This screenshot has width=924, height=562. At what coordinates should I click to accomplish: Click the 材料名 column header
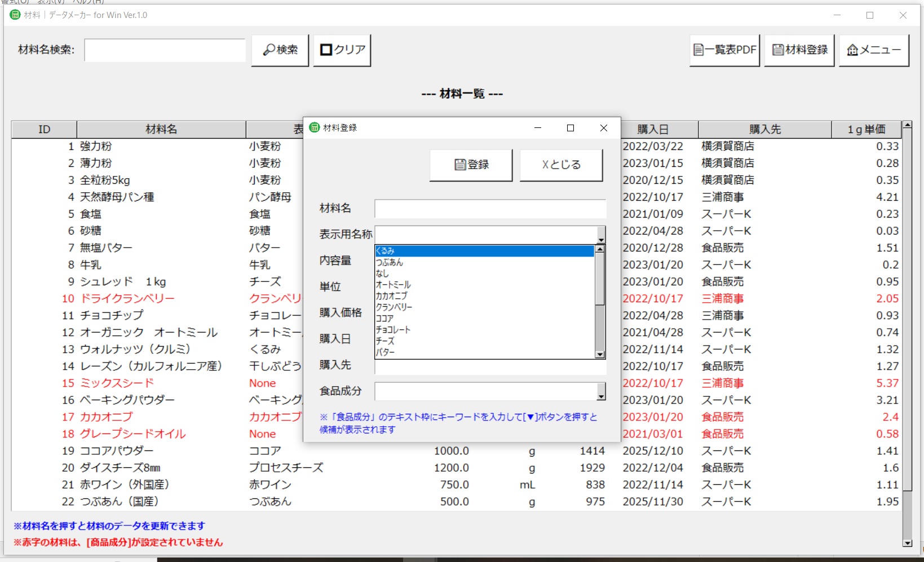point(161,130)
